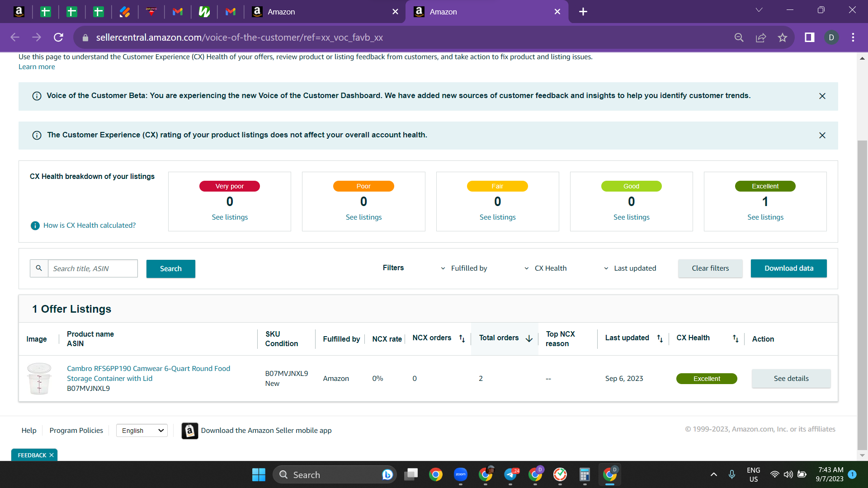The height and width of the screenshot is (488, 868).
Task: Open Program Policies footer link
Action: click(76, 431)
